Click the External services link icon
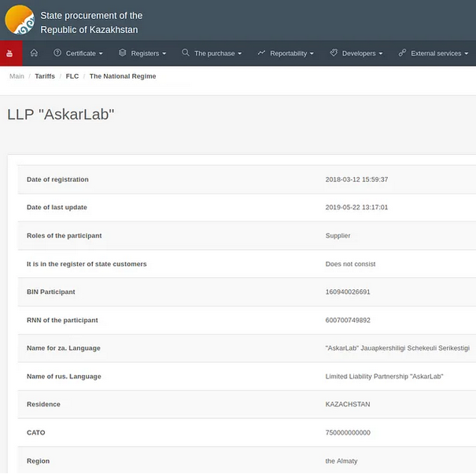The image size is (476, 474). 402,53
